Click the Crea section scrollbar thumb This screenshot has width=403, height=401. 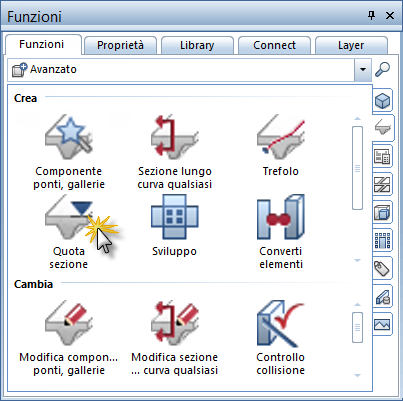tap(357, 168)
